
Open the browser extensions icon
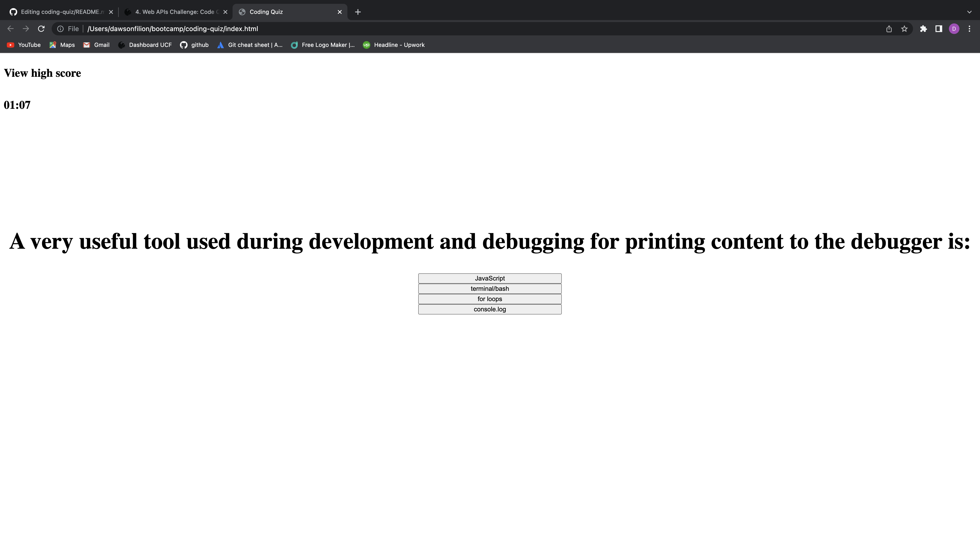924,28
